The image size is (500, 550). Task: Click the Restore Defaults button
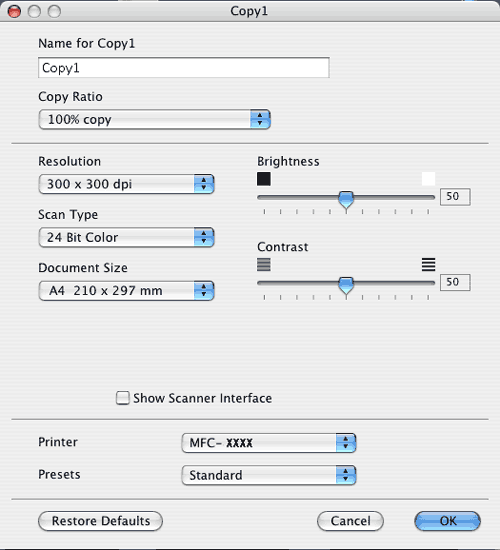click(x=100, y=521)
